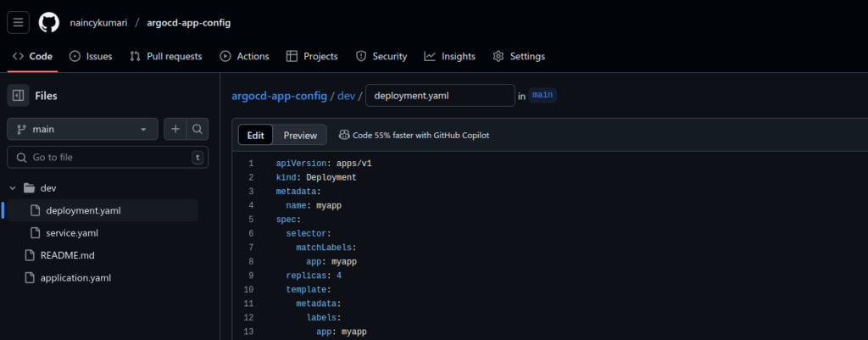Click the add file plus icon
The image size is (868, 340).
[175, 129]
